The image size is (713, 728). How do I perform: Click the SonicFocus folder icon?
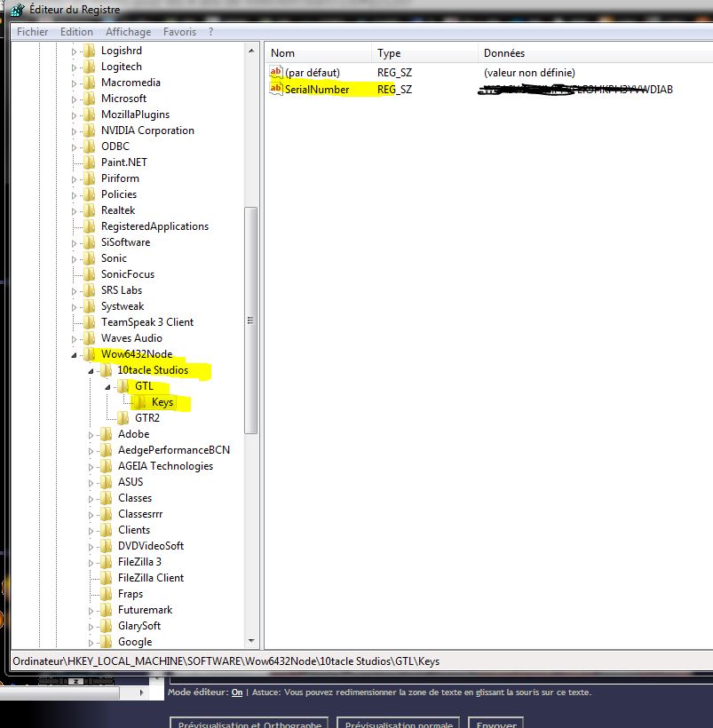pyautogui.click(x=89, y=274)
